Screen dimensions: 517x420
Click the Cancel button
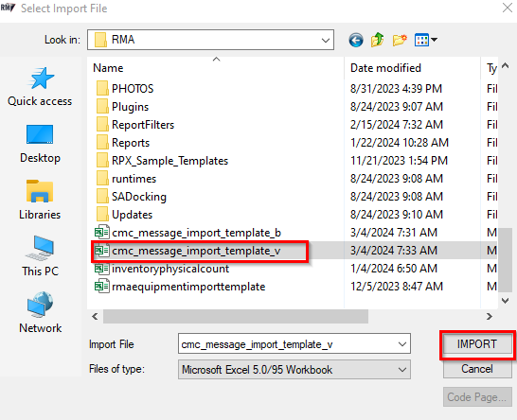coord(477,369)
